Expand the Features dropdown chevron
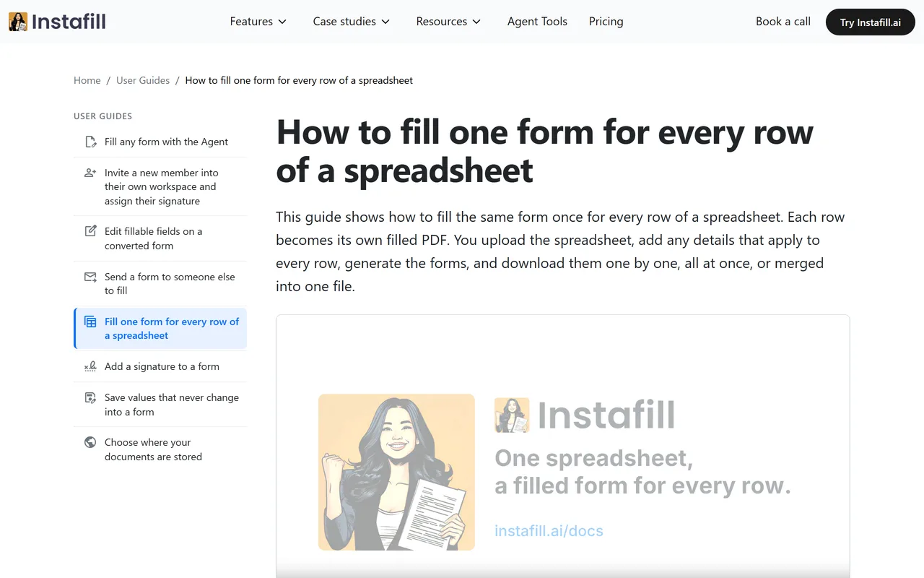Screen dimensions: 924x578 tap(282, 22)
